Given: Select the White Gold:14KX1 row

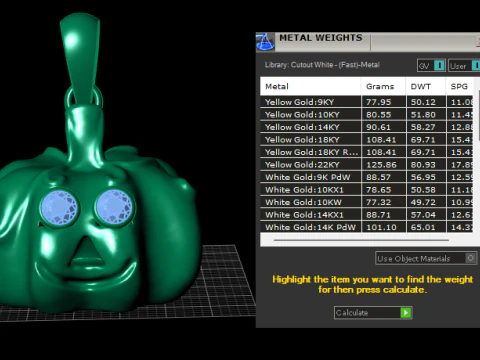Looking at the screenshot, I should [367, 215].
